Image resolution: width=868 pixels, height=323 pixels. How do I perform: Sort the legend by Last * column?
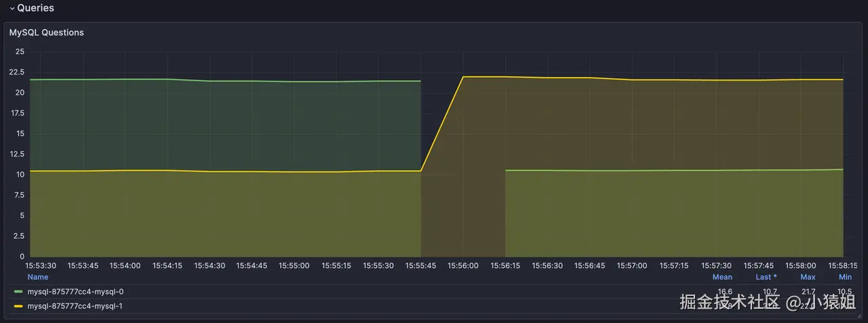click(766, 277)
